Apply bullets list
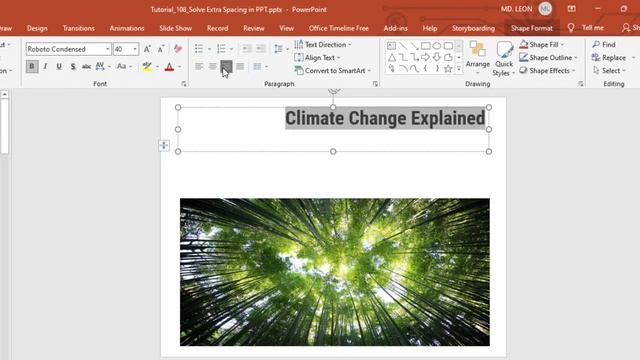This screenshot has height=360, width=640. 199,49
